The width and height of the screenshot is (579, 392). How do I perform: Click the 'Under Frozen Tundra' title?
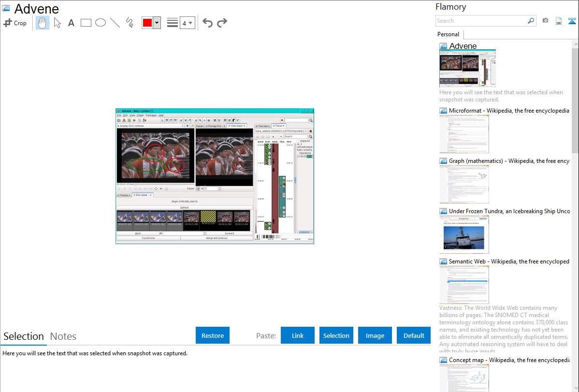(x=509, y=211)
